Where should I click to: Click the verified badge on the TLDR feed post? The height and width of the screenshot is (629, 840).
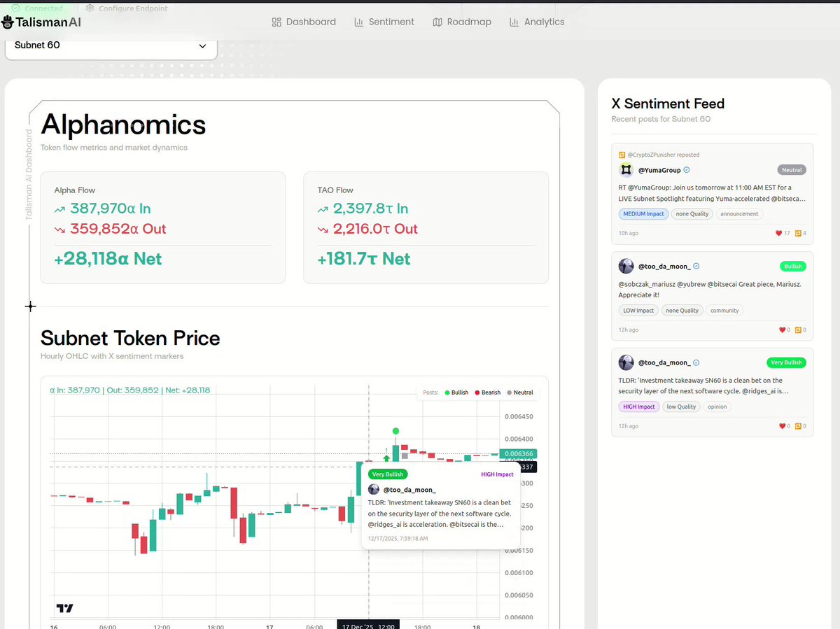pos(696,362)
